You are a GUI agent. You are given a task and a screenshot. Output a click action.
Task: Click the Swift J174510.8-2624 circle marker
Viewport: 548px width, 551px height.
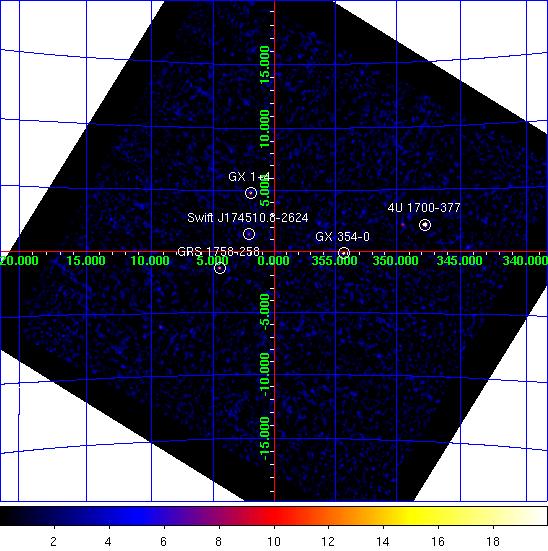pyautogui.click(x=249, y=234)
